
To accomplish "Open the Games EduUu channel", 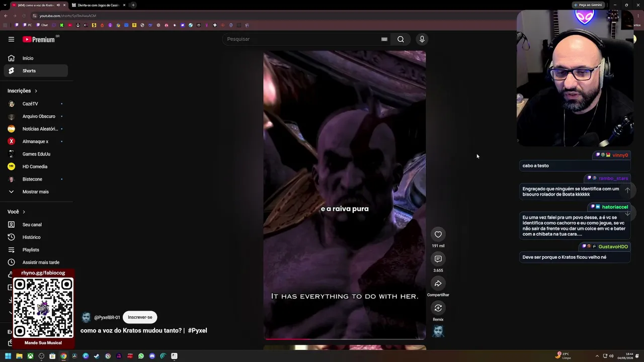I will pos(36,154).
